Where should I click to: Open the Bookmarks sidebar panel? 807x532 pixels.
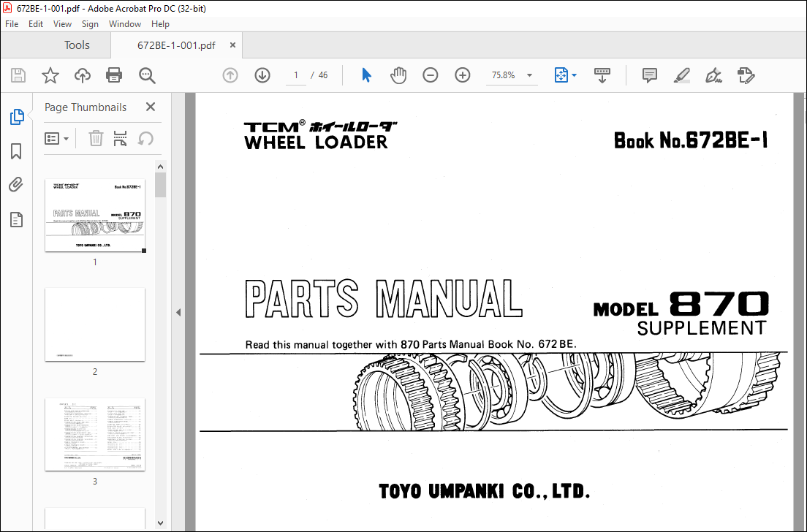click(17, 151)
